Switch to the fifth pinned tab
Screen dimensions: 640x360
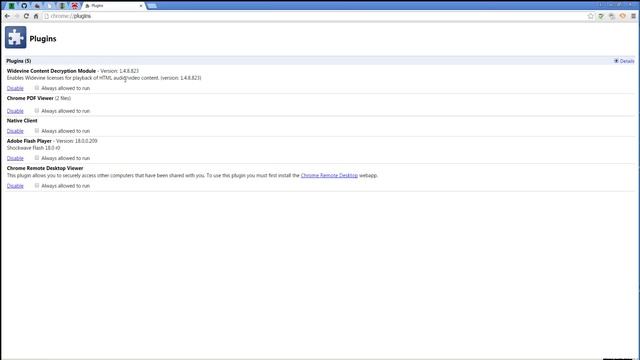tap(62, 6)
